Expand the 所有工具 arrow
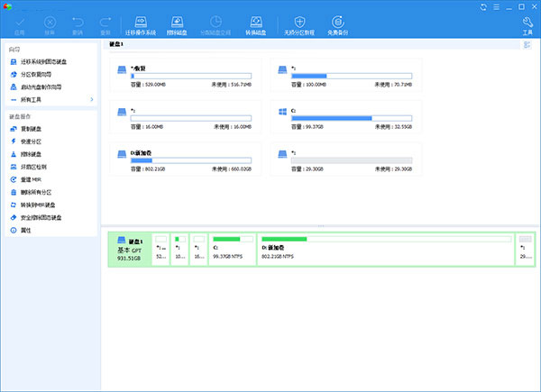541x392 pixels. pos(91,99)
